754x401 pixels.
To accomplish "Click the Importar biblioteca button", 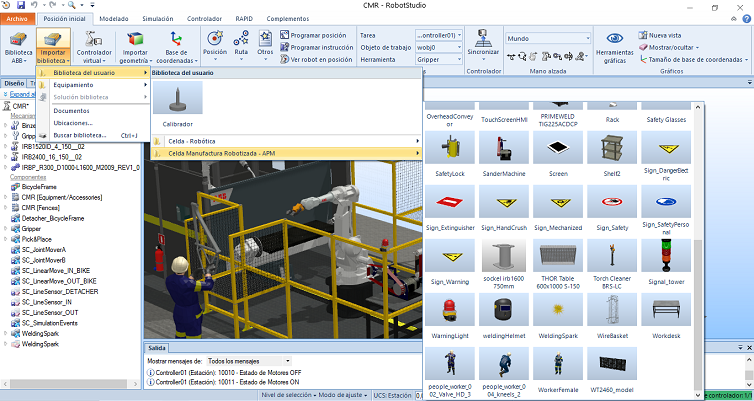I will (53, 47).
